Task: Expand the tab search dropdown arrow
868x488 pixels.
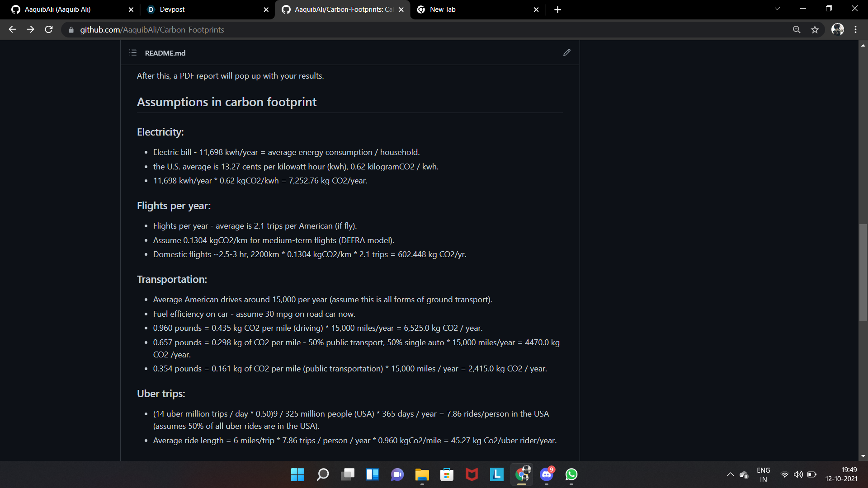Action: [x=777, y=9]
